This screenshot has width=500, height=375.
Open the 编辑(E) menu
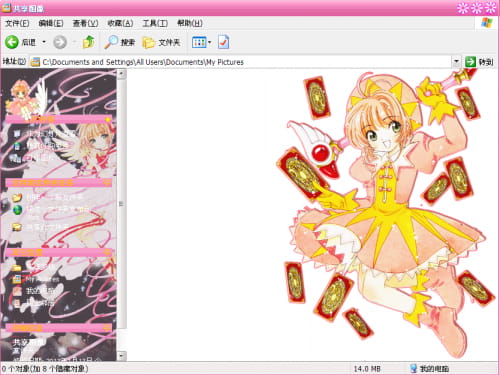51,23
